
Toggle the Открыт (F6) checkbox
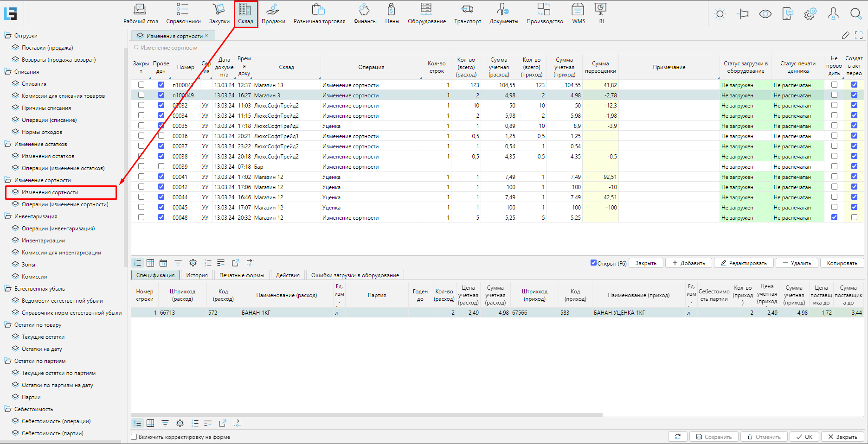pyautogui.click(x=593, y=263)
